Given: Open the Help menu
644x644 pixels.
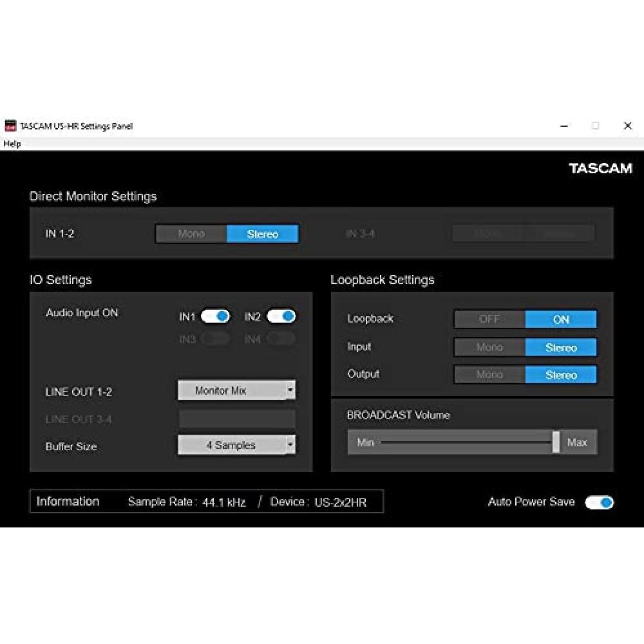Looking at the screenshot, I should pos(12,144).
